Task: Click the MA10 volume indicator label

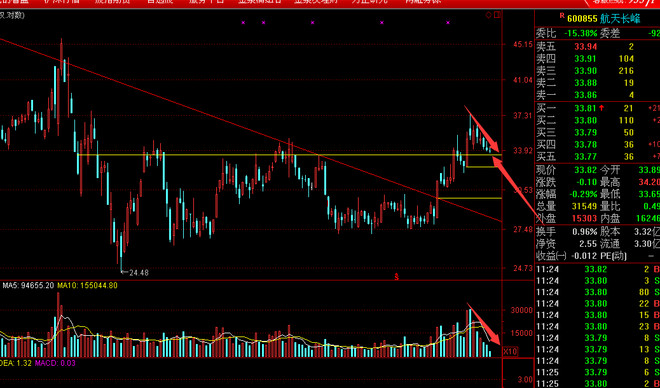Action: [88, 286]
